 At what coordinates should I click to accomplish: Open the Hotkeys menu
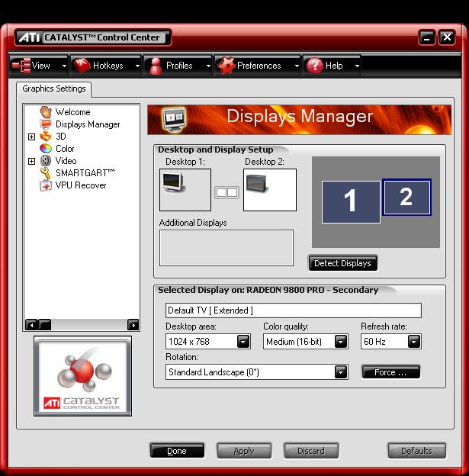pos(106,66)
